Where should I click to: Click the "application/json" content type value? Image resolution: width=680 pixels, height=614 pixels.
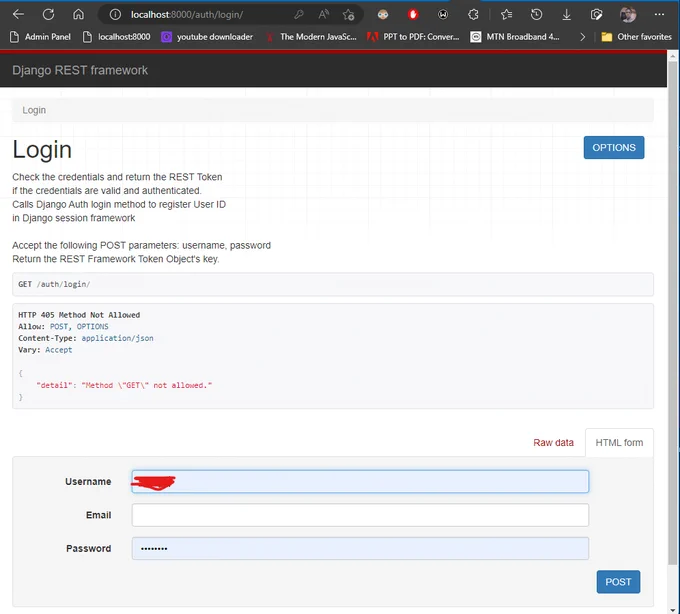pyautogui.click(x=118, y=338)
